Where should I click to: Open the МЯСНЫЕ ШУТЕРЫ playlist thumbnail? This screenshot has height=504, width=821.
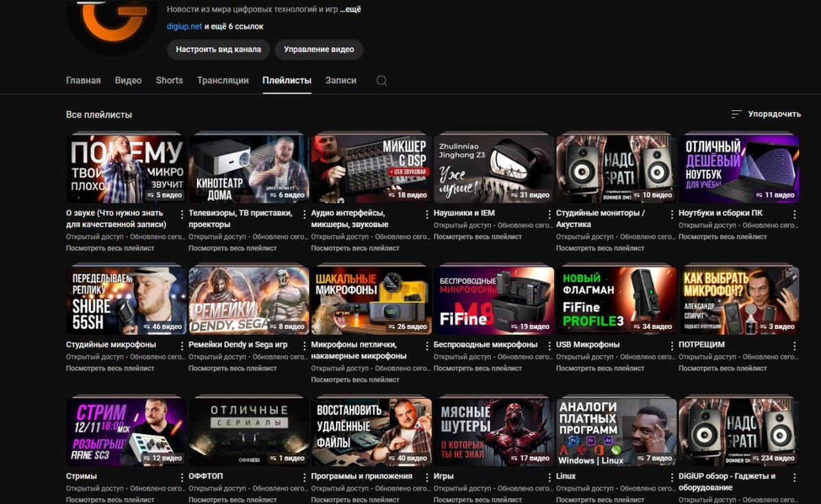pos(493,432)
